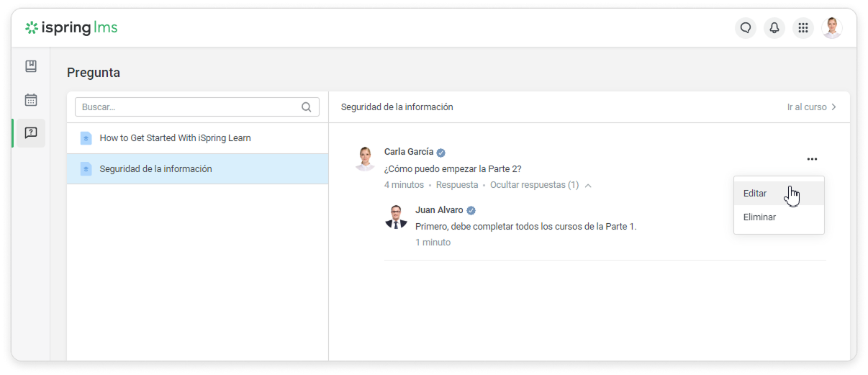
Task: Click the iSpring LMS logo
Action: pyautogui.click(x=71, y=28)
